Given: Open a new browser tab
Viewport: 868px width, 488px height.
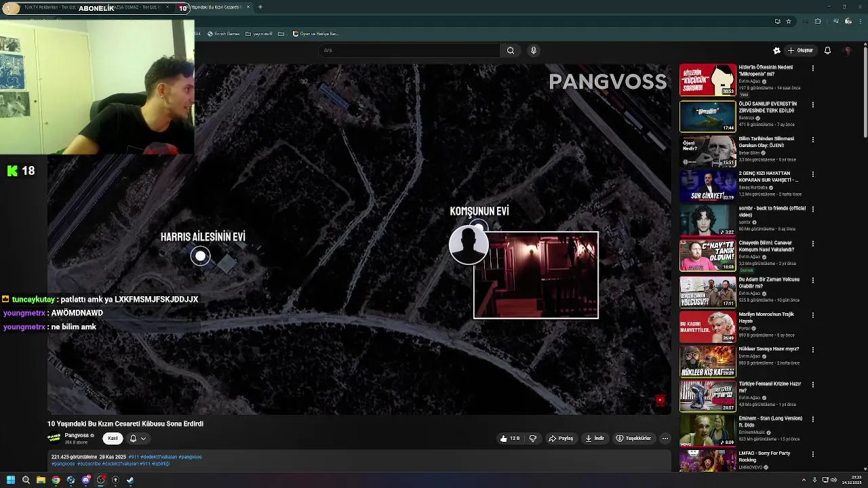Looking at the screenshot, I should pyautogui.click(x=260, y=7).
